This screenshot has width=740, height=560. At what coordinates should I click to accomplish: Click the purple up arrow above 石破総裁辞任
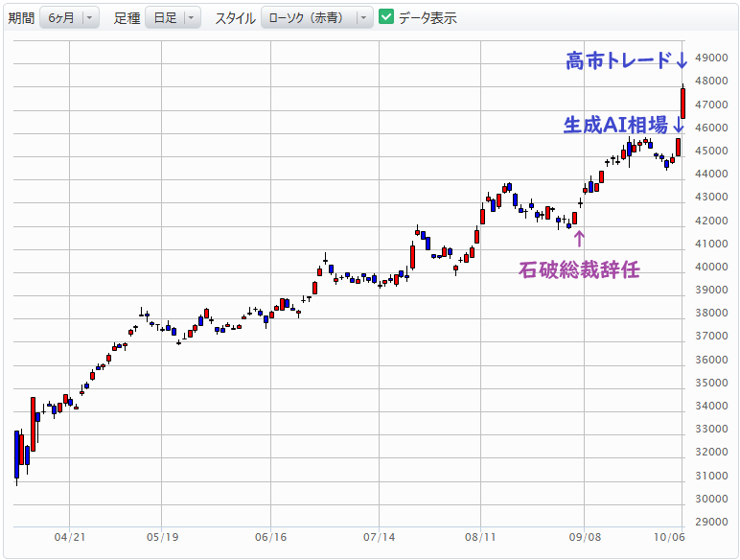point(578,239)
